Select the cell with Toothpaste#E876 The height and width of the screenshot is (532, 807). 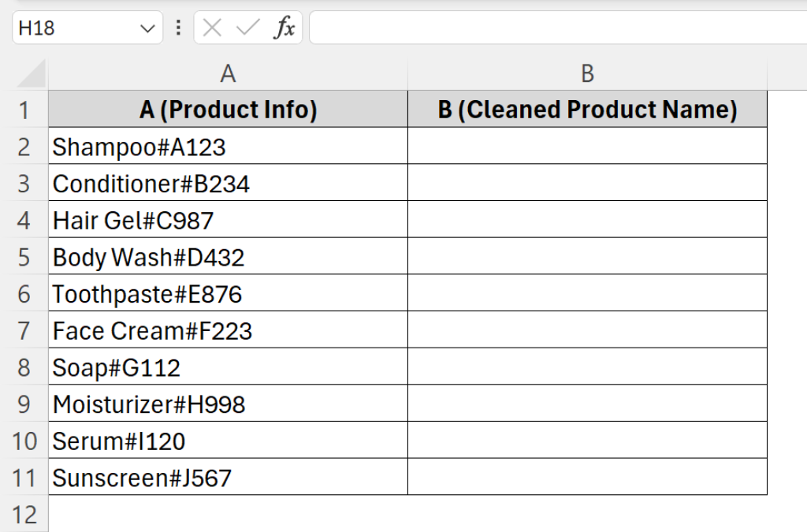point(229,293)
